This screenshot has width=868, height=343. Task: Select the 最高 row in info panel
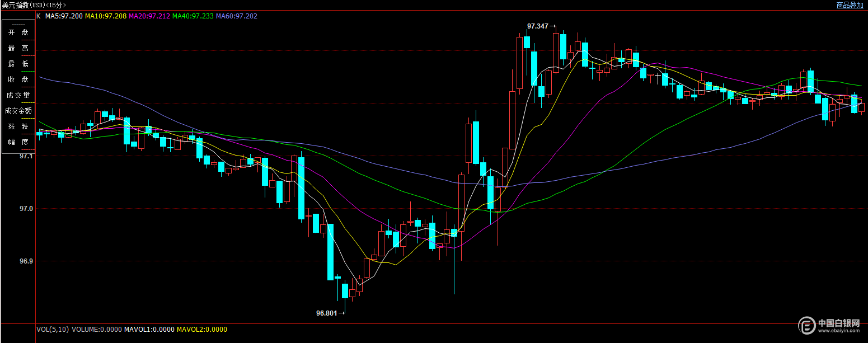click(x=18, y=48)
